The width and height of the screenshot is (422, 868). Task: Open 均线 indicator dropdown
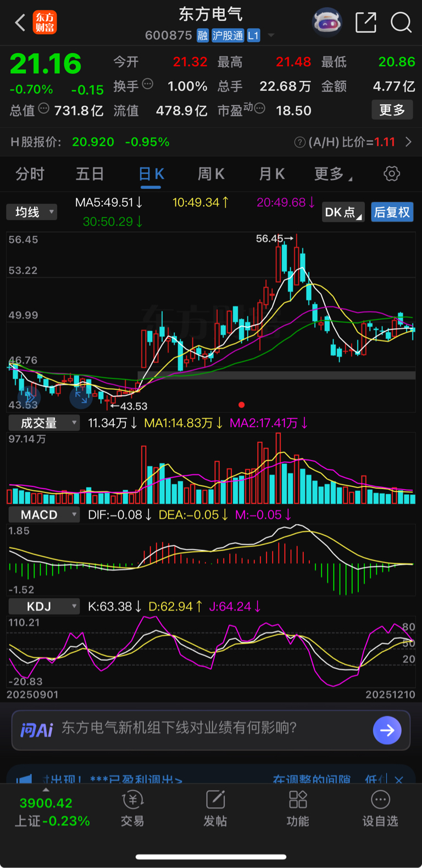pyautogui.click(x=32, y=212)
